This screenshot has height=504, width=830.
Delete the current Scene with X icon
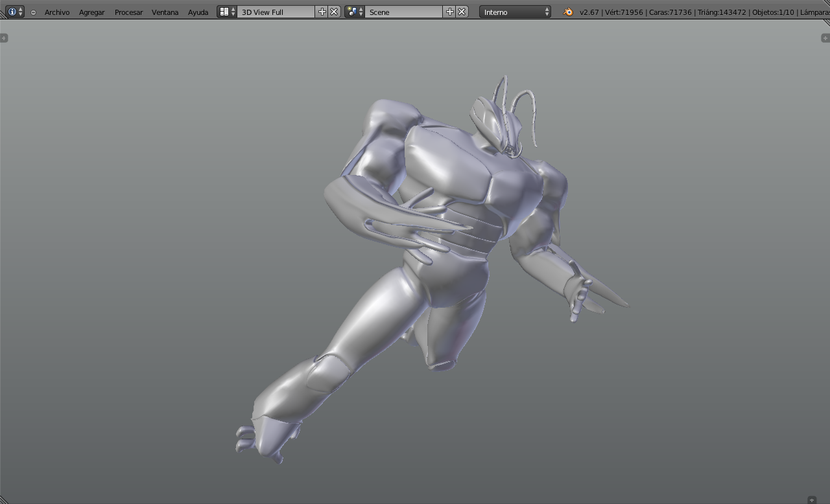[x=462, y=12]
